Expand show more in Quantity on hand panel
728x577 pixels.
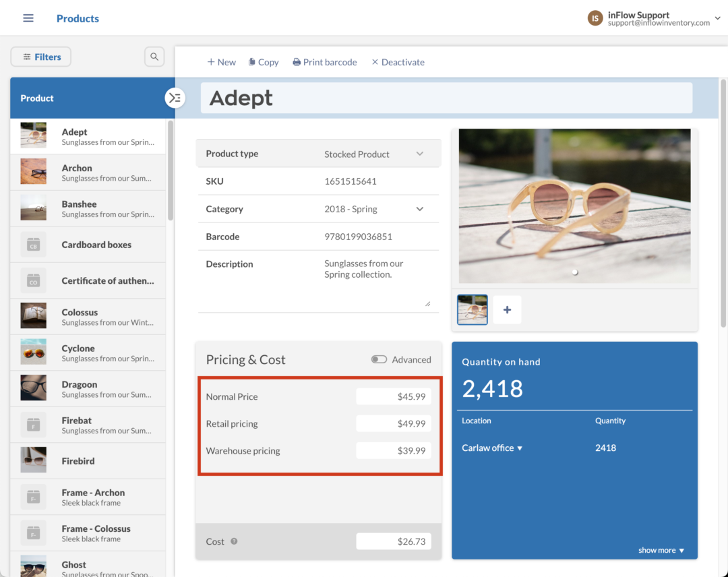[661, 550]
